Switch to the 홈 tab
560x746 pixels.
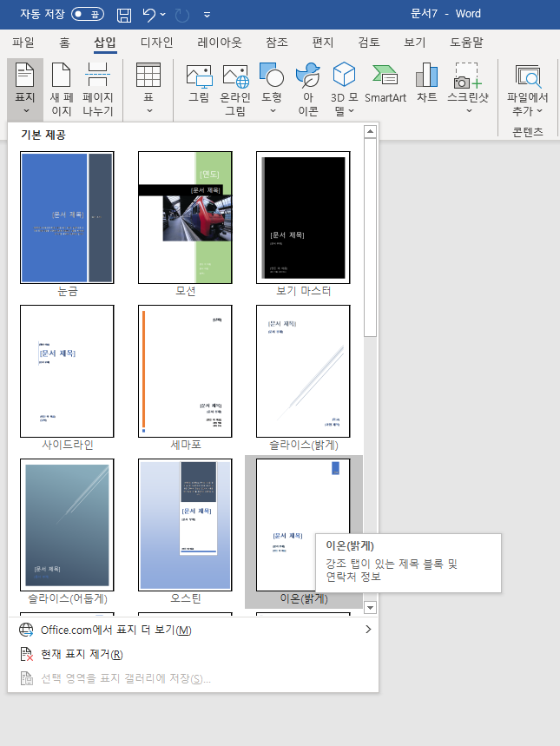[65, 43]
